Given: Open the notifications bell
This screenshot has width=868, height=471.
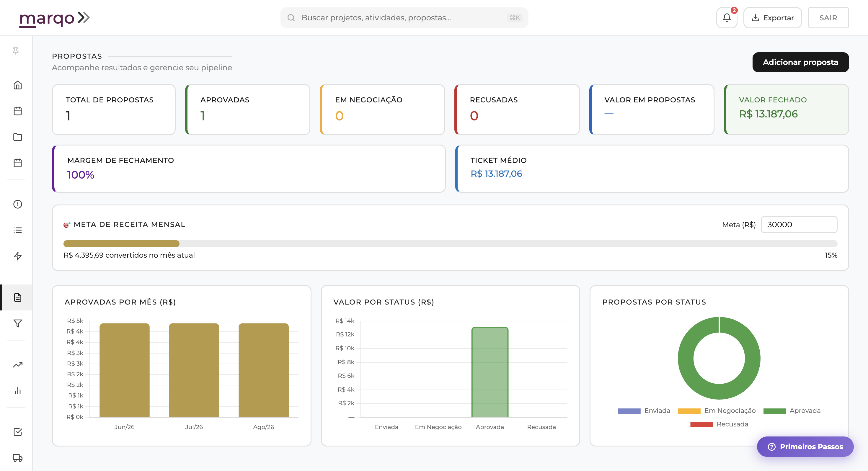Looking at the screenshot, I should 727,18.
